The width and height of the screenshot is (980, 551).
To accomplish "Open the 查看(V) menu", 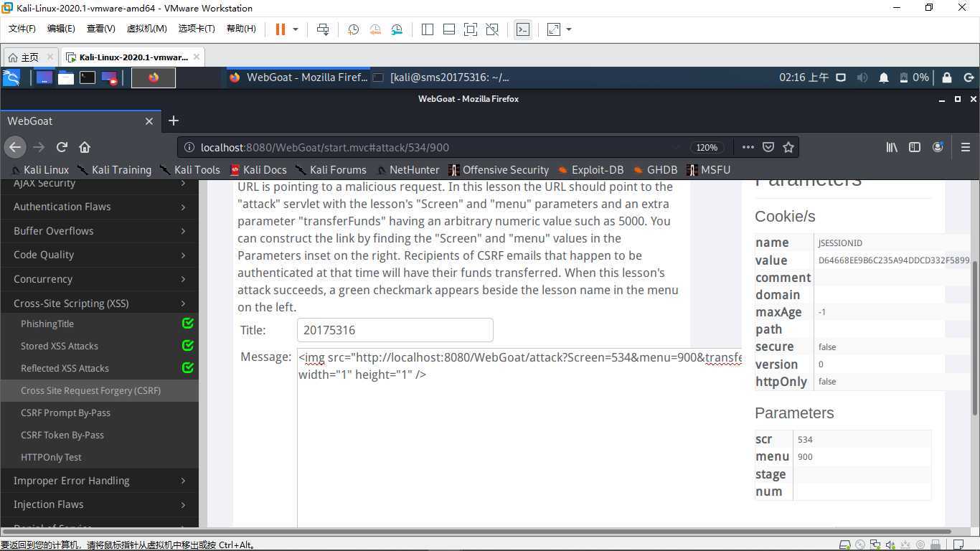I will pos(100,29).
